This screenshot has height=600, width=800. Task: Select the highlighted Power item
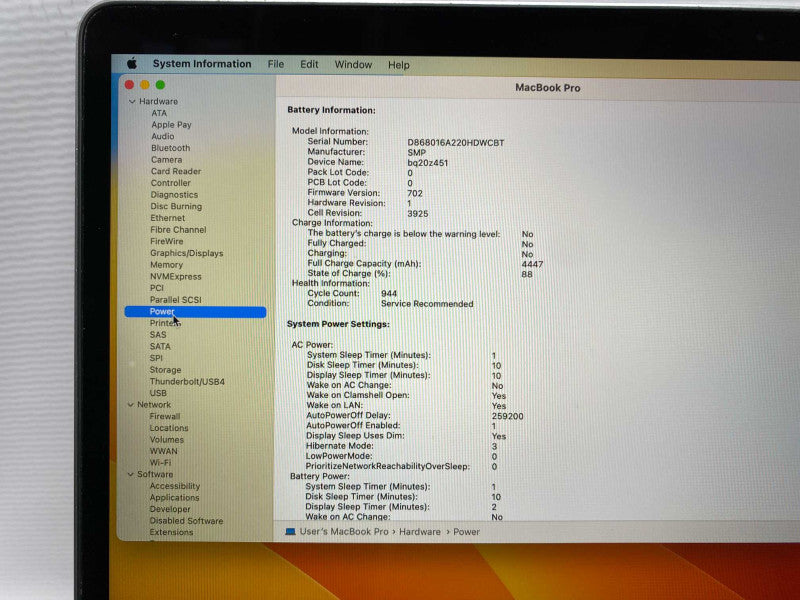[195, 312]
